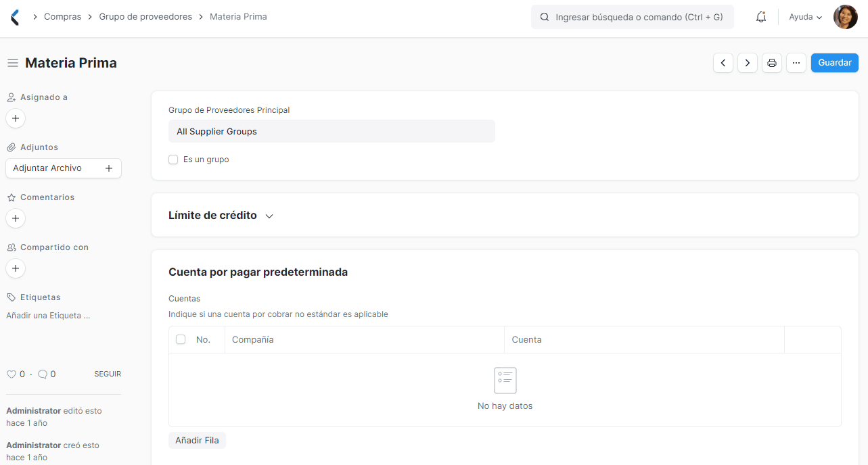Click the plus in Adjuntar Archivo
Image resolution: width=868 pixels, height=465 pixels.
coord(109,168)
